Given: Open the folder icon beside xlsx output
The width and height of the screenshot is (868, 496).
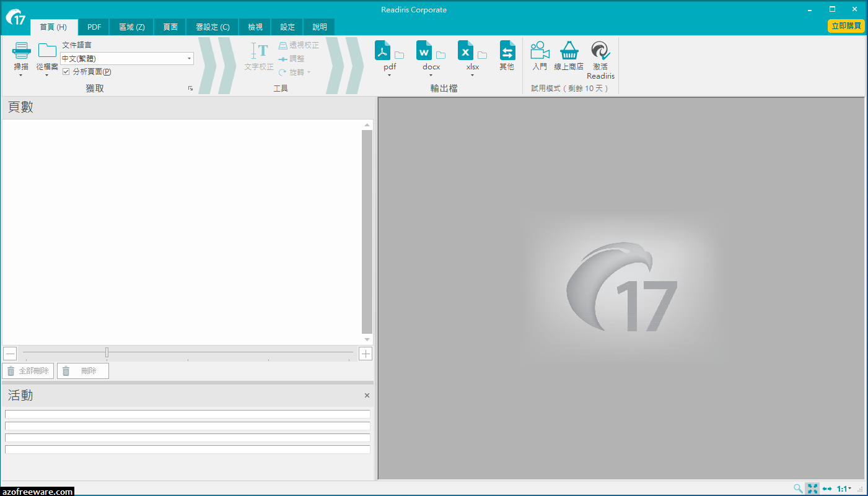Looking at the screenshot, I should (482, 55).
